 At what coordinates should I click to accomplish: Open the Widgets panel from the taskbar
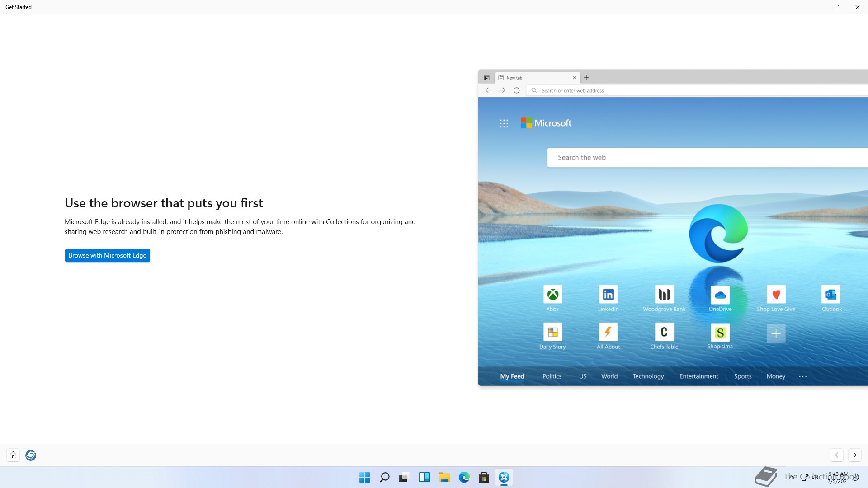pyautogui.click(x=424, y=477)
